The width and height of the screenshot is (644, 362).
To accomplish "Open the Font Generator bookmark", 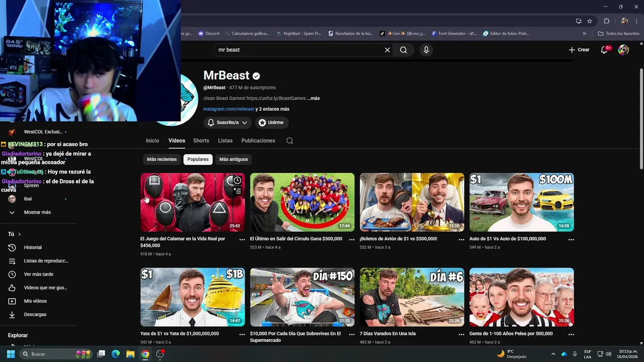I will (x=454, y=34).
